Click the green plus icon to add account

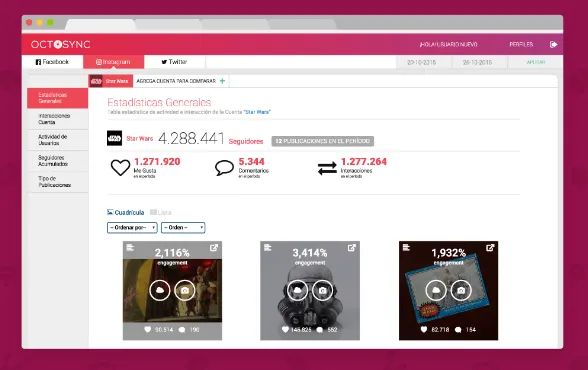click(x=222, y=81)
